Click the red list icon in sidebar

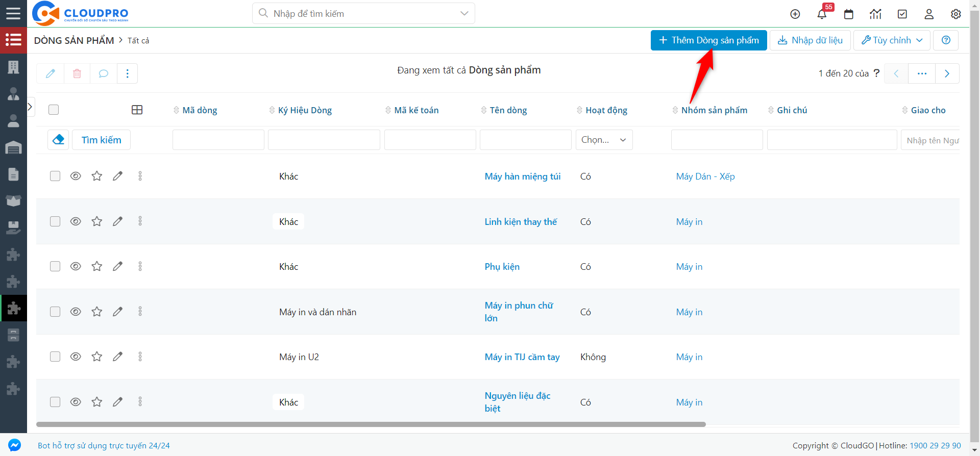click(13, 40)
